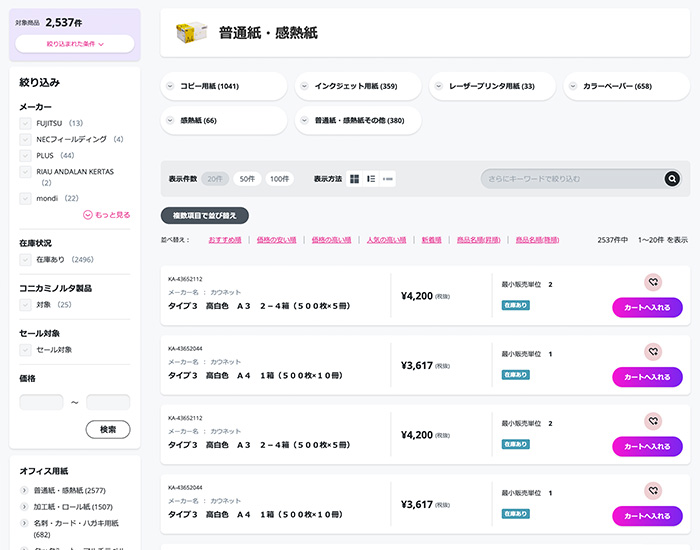Expand もっと見る to show more makers
Screen dimensions: 700x550
(106, 215)
